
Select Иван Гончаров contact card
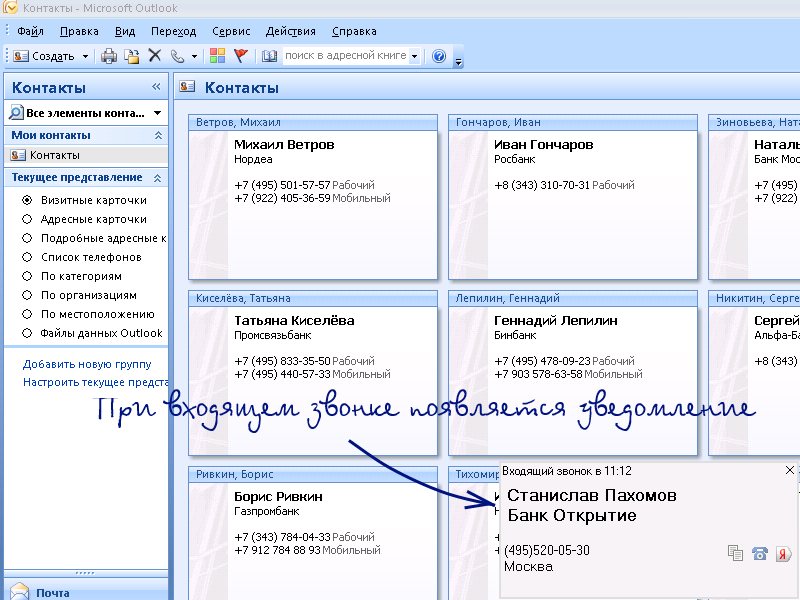pyautogui.click(x=573, y=197)
